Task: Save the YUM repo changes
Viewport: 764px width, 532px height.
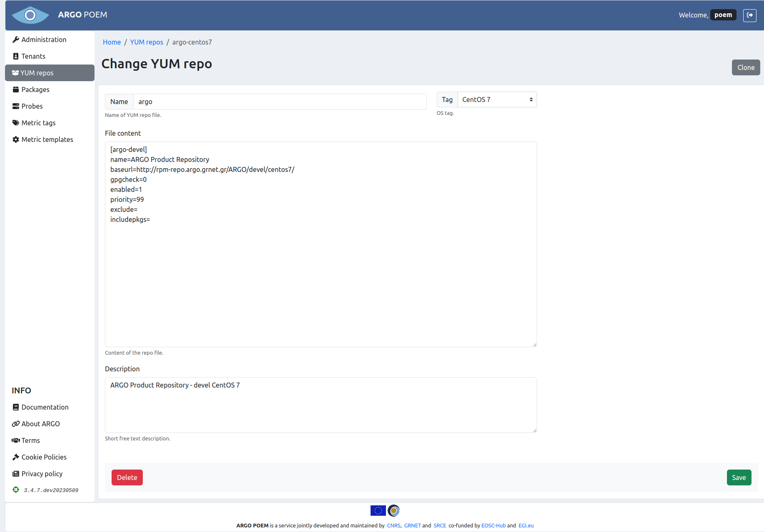Action: [739, 477]
